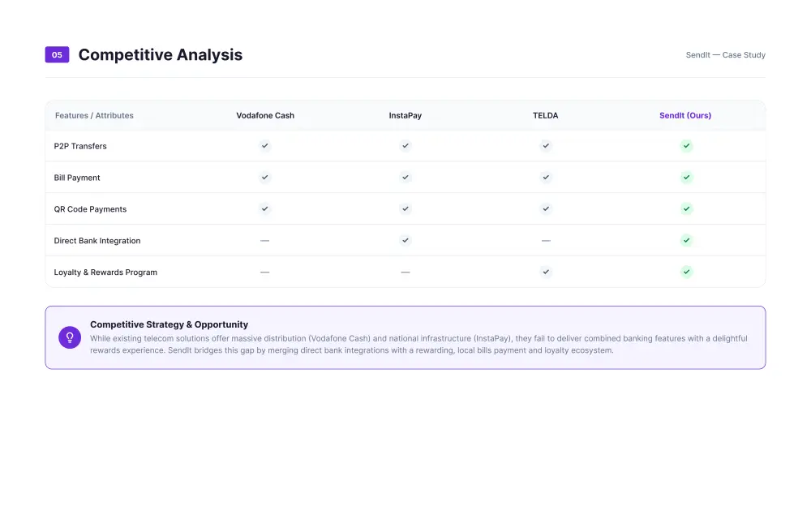
Task: Click the Competitive Strategy & Opportunity title
Action: point(169,324)
